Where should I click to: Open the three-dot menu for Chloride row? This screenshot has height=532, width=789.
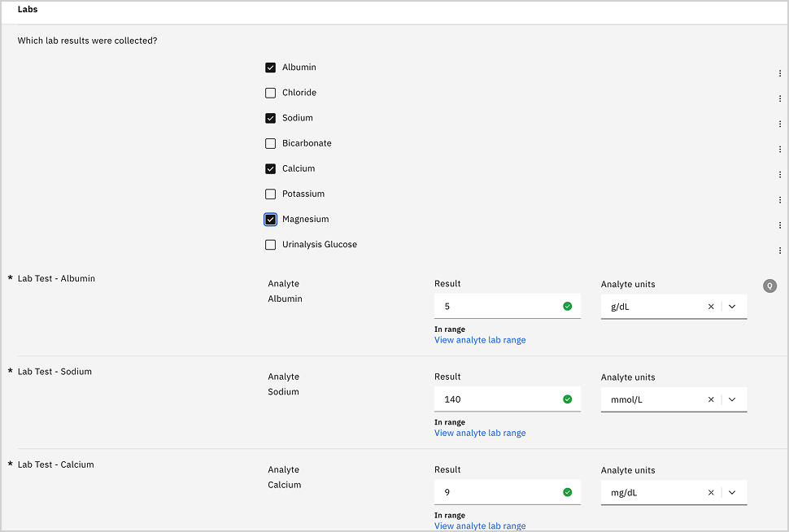779,98
